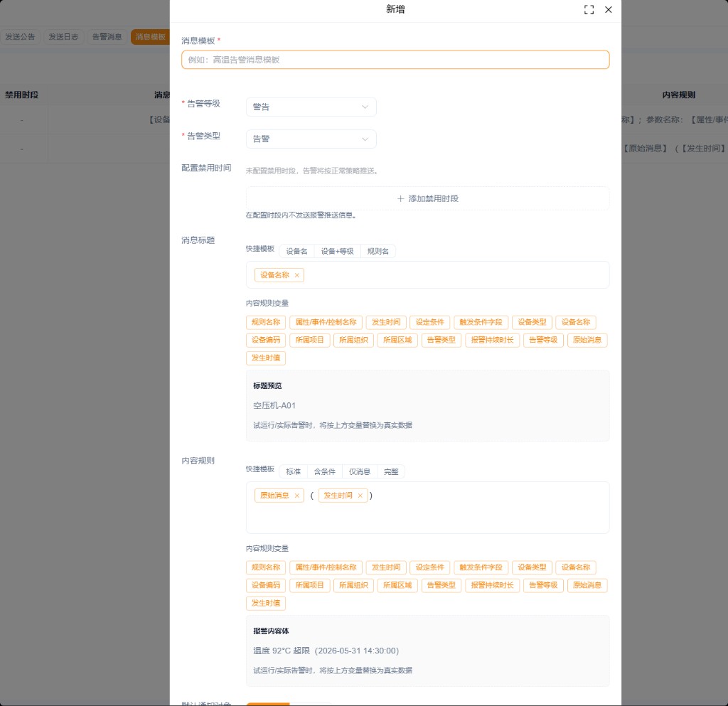Insert 设备类型 variable into message title
The height and width of the screenshot is (706, 728).
[532, 322]
